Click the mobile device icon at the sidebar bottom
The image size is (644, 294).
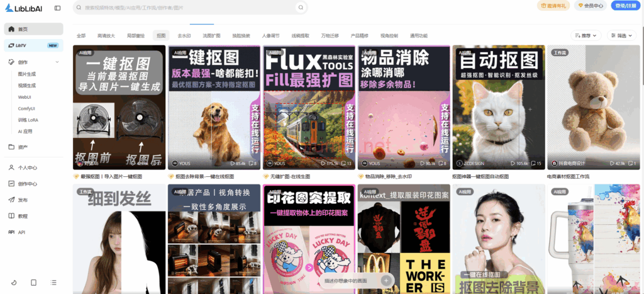coord(33,282)
